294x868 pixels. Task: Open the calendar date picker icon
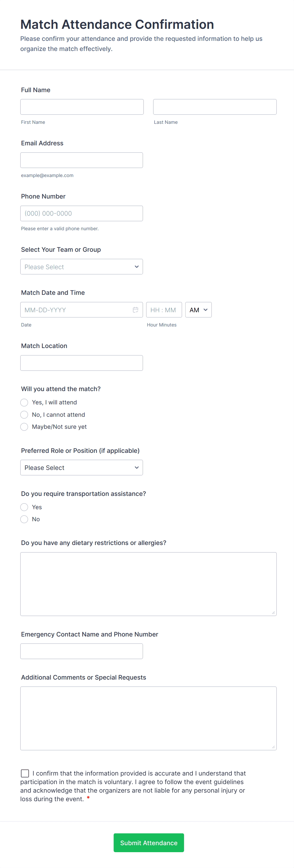point(136,310)
